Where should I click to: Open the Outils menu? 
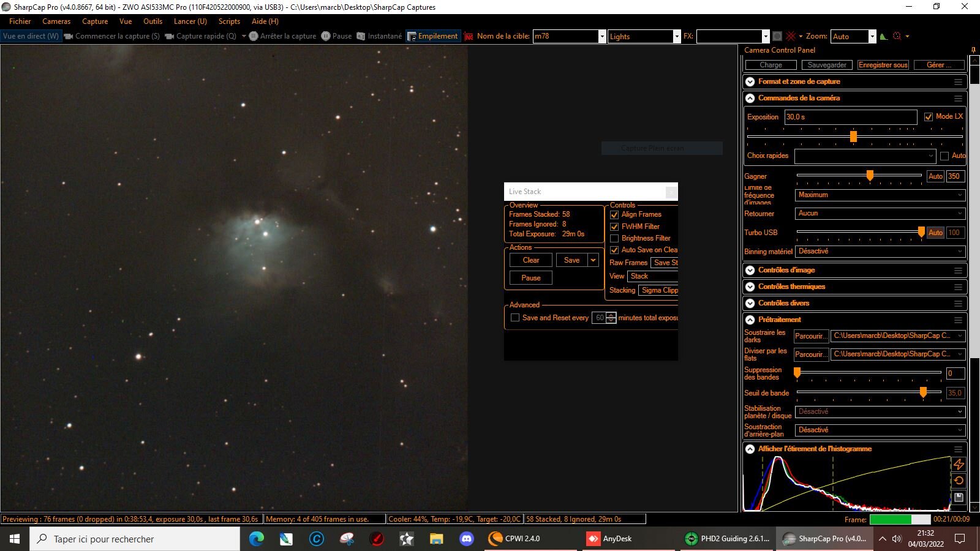point(153,21)
